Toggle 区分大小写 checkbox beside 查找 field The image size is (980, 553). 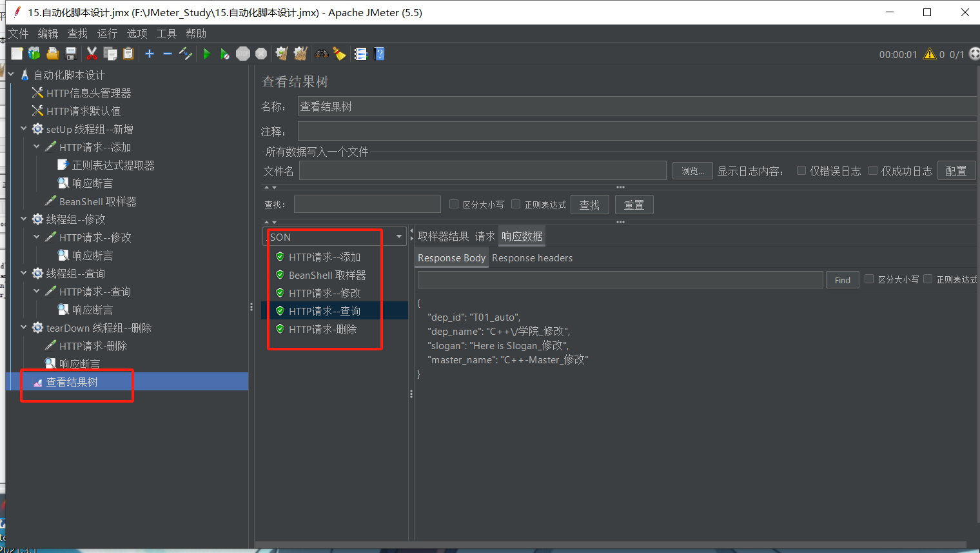pos(454,204)
